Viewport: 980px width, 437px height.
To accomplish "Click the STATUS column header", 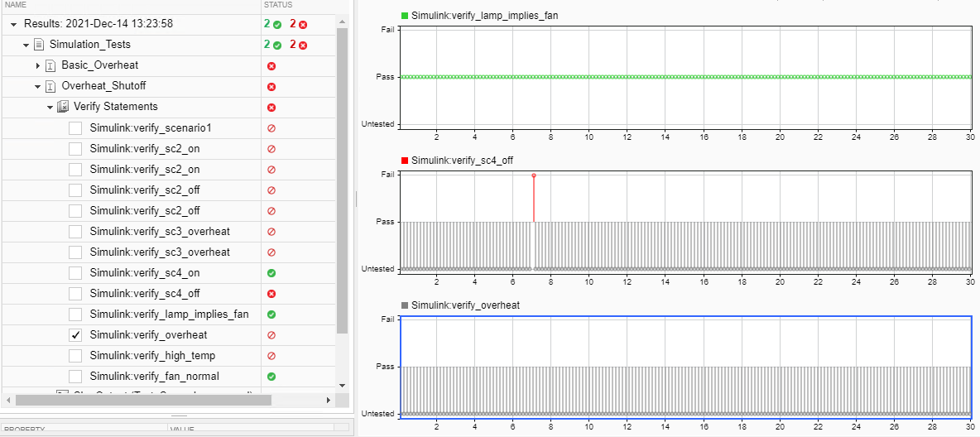I will pos(277,5).
